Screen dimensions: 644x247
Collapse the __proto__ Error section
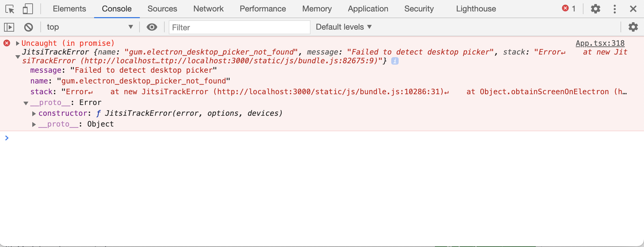(26, 103)
